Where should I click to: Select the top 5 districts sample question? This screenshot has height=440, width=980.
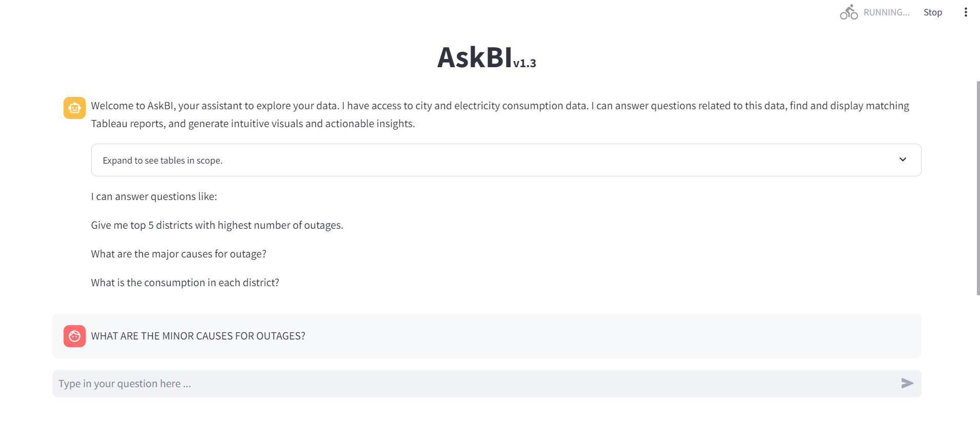tap(217, 225)
